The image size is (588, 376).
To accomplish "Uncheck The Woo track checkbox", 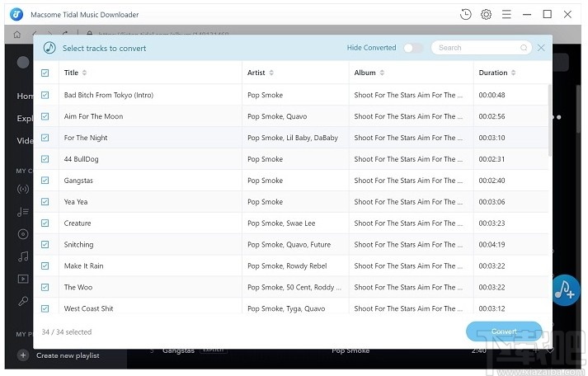I will tap(45, 287).
